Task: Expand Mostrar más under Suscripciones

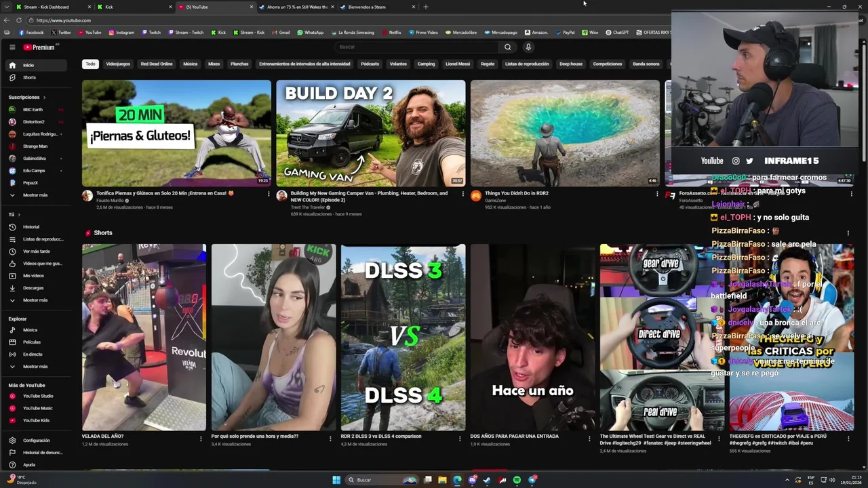Action: [x=37, y=195]
